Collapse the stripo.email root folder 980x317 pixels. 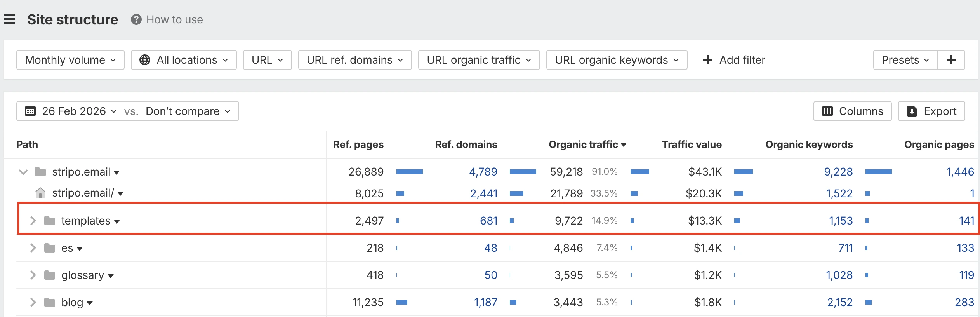pyautogui.click(x=23, y=172)
